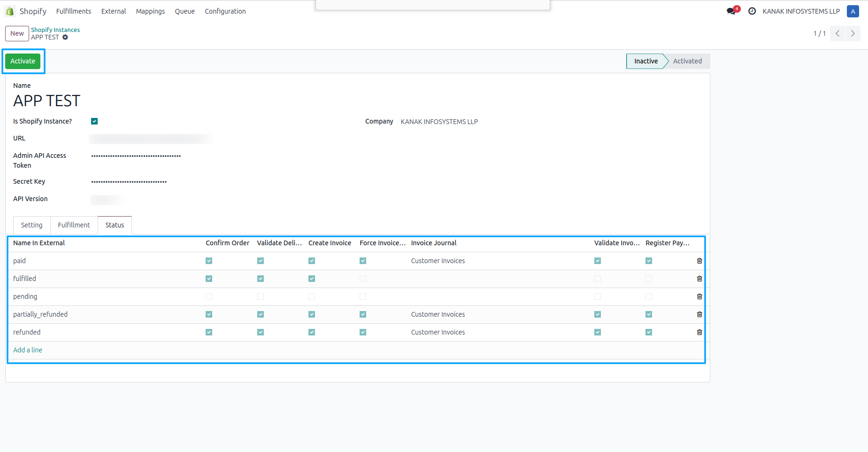Open the Company field KANAK INFOSYSTEMS LLP
This screenshot has height=452, width=868.
439,122
